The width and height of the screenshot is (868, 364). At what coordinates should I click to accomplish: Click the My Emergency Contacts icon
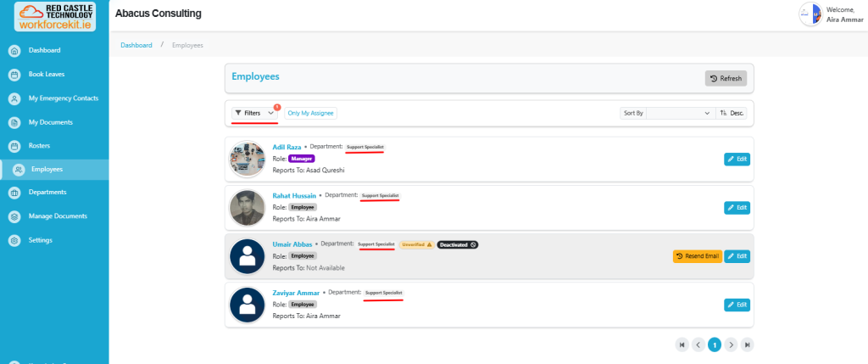(14, 98)
